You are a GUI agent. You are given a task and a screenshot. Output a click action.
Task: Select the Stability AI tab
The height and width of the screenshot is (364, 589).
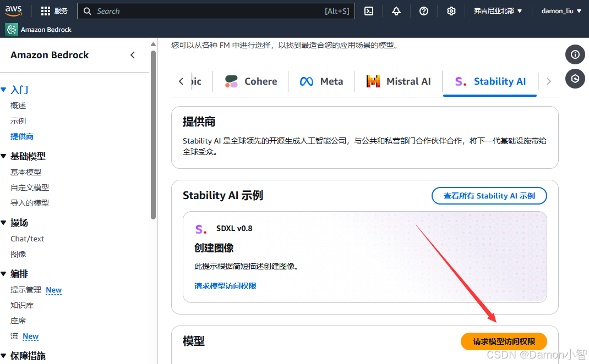pos(490,81)
